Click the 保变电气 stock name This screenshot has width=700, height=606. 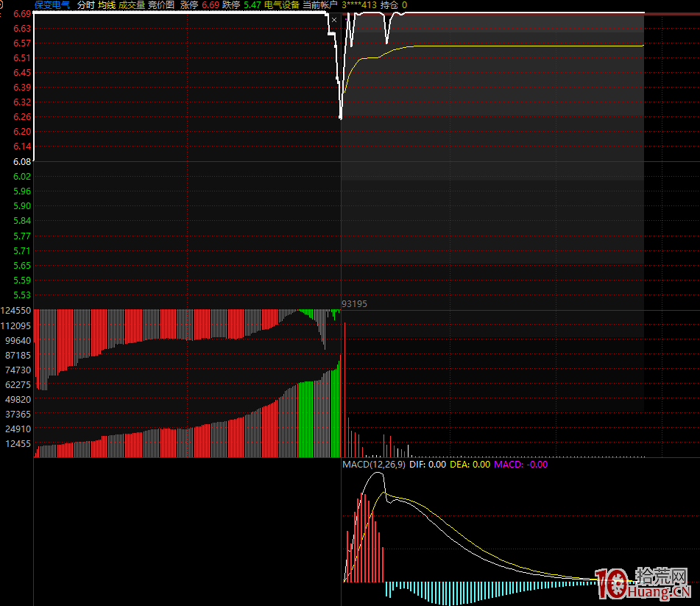click(52, 5)
